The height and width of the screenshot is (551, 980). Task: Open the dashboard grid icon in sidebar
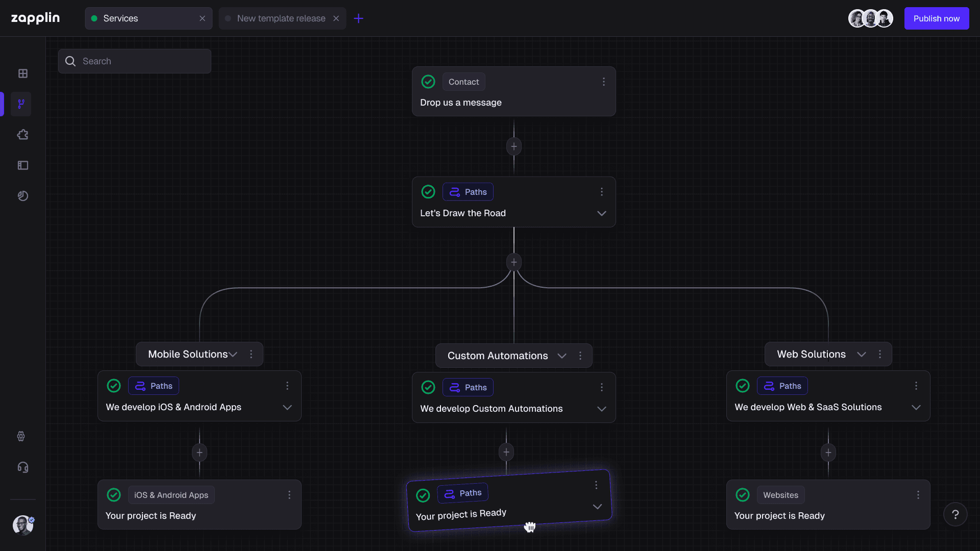23,73
